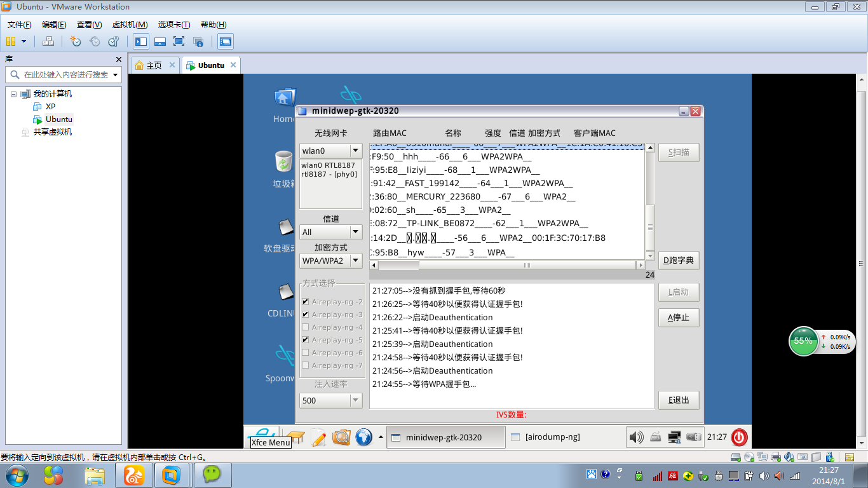Screen dimensions: 868x488
Task: Close the Ubuntu tab
Action: tap(233, 65)
